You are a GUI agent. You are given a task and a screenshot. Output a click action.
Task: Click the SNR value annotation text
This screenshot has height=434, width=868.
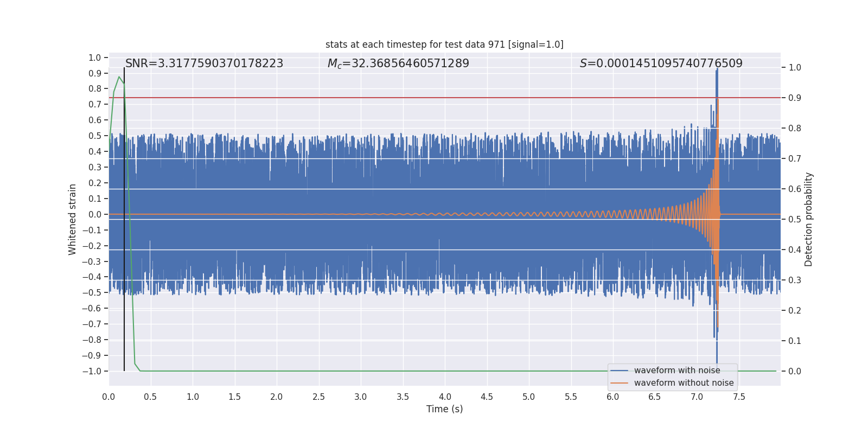point(204,63)
